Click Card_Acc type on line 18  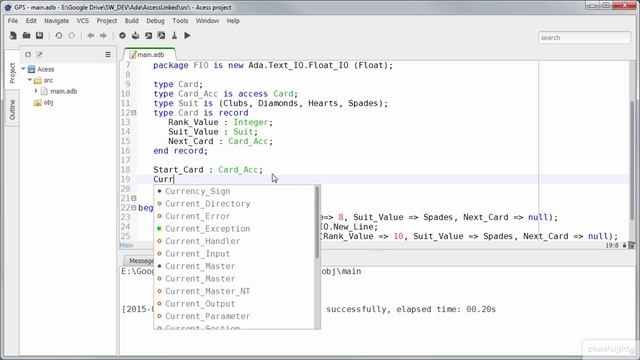pyautogui.click(x=238, y=169)
